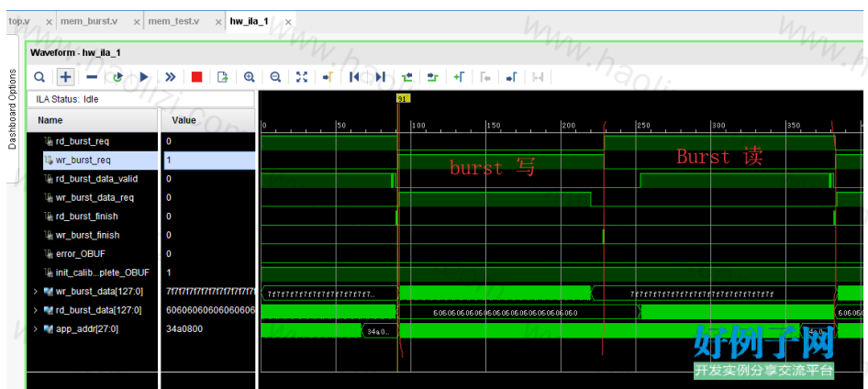Click the Value column header
The image size is (868, 389).
tap(208, 120)
